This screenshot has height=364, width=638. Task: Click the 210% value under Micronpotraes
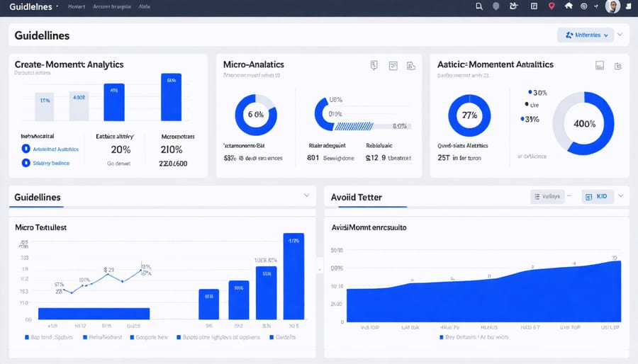coord(172,149)
